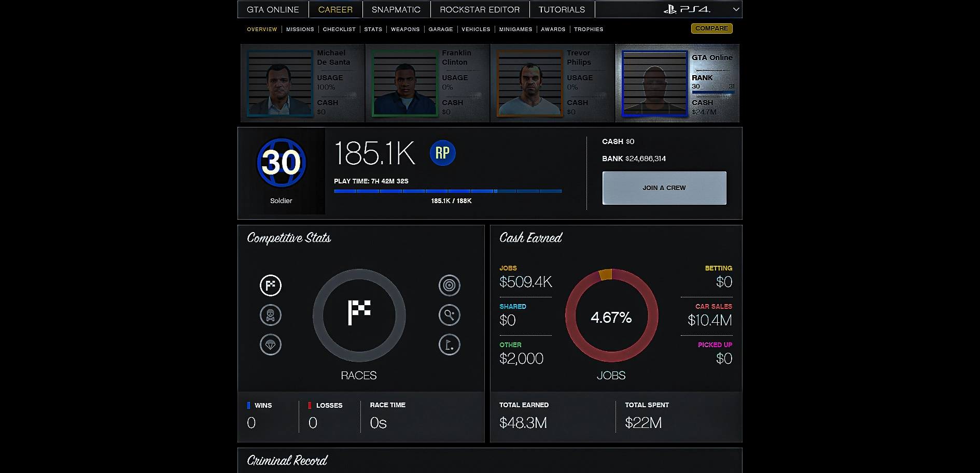
Task: Select the Tennis racket icon
Action: [x=449, y=315]
